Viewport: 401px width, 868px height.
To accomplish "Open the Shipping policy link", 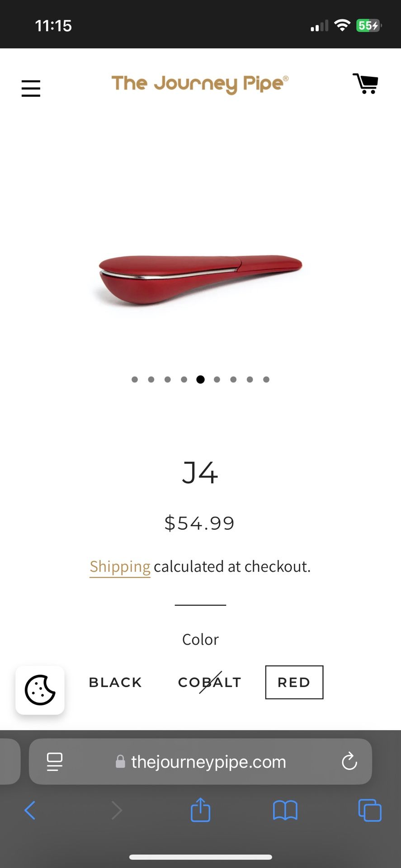I will [x=120, y=566].
